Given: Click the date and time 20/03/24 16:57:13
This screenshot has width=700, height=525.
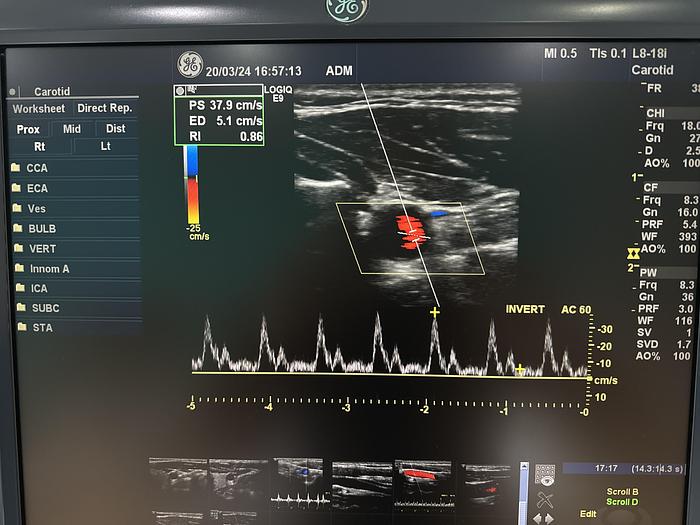Looking at the screenshot, I should pyautogui.click(x=254, y=71).
